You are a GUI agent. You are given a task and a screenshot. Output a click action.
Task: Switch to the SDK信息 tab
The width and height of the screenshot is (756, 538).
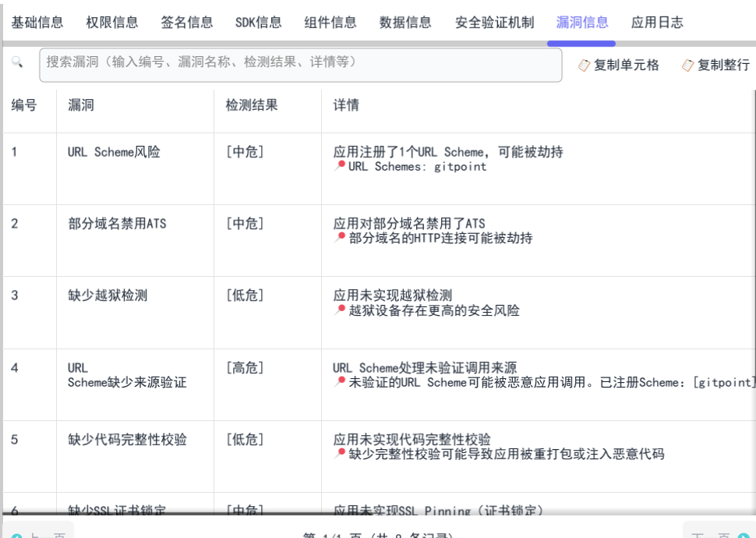[x=257, y=23]
